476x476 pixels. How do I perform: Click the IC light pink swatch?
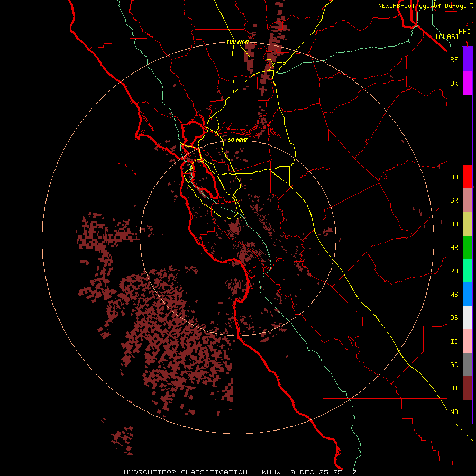click(x=467, y=341)
